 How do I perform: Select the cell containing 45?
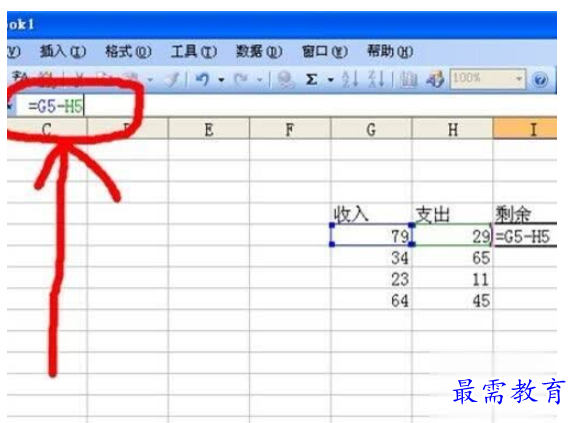pyautogui.click(x=452, y=299)
